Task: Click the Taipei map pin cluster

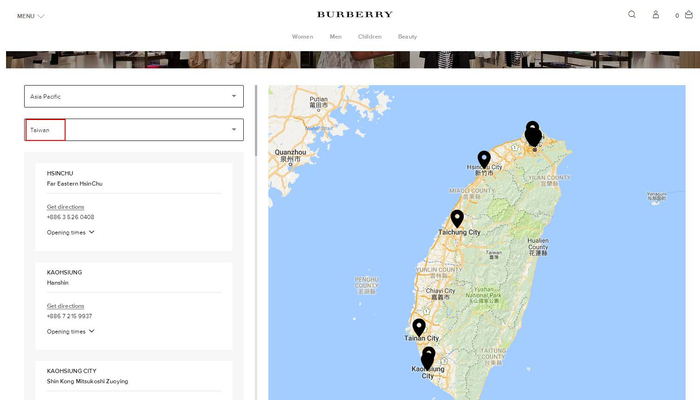Action: [x=533, y=133]
